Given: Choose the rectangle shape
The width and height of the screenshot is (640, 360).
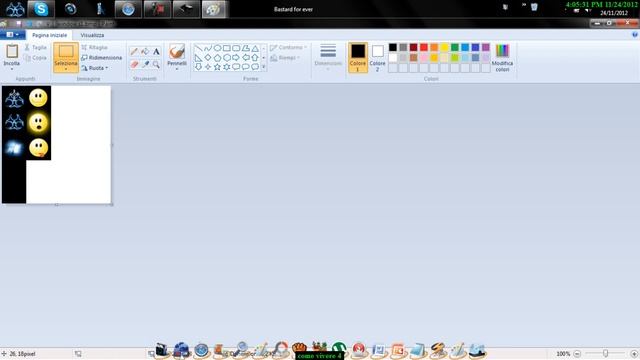Looking at the screenshot, I should coord(227,49).
